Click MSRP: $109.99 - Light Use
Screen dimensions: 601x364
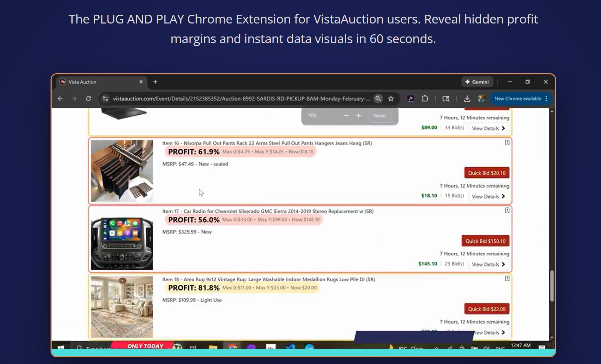192,300
